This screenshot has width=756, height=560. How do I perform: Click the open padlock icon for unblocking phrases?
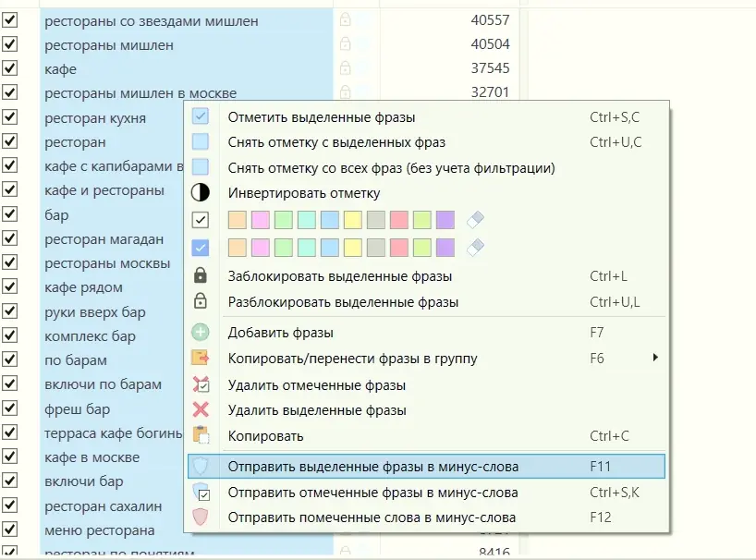(200, 301)
